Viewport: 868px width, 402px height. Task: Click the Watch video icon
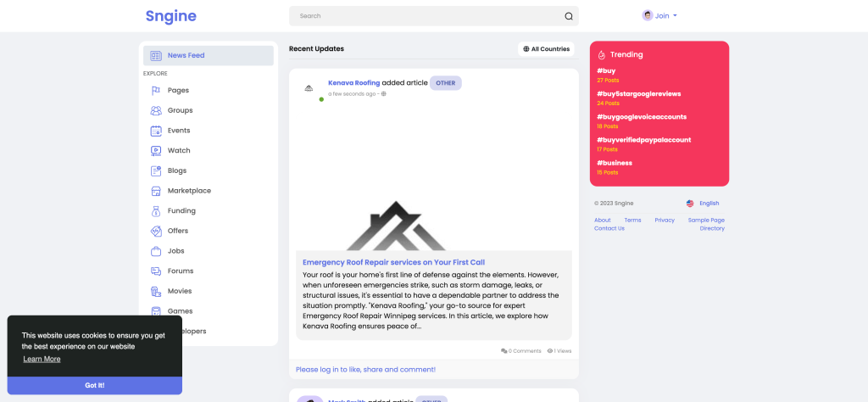[x=156, y=151]
